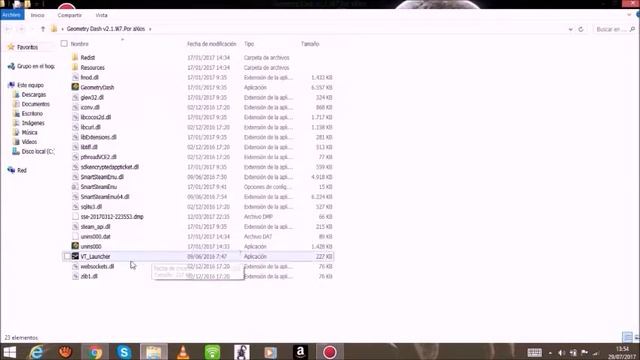Select the libcurl.dll file

coord(90,127)
